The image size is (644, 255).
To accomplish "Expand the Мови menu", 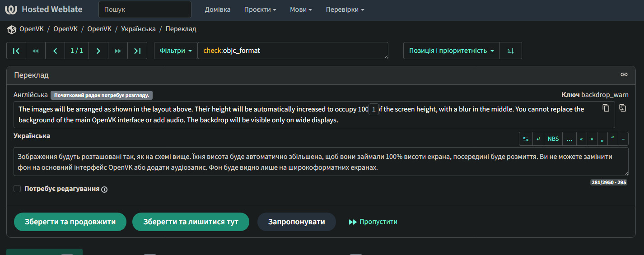I will 301,9.
